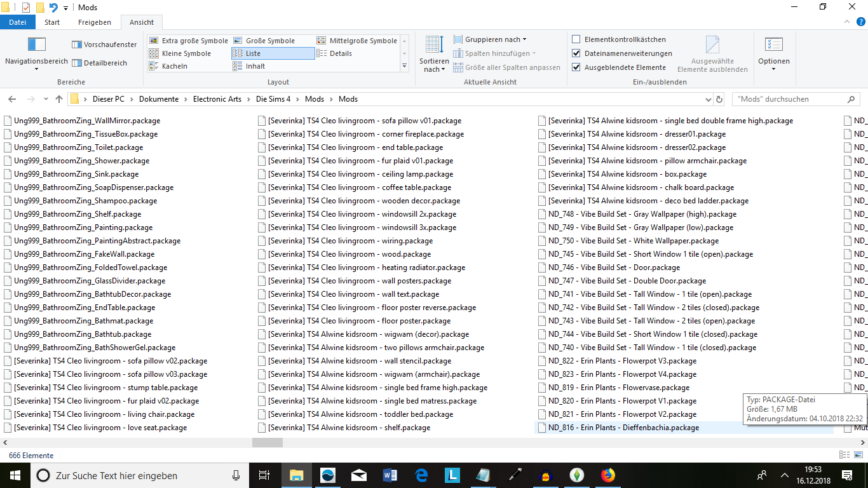Screen dimensions: 868x488
Task: Click the Windows Start button
Action: pyautogui.click(x=15, y=475)
